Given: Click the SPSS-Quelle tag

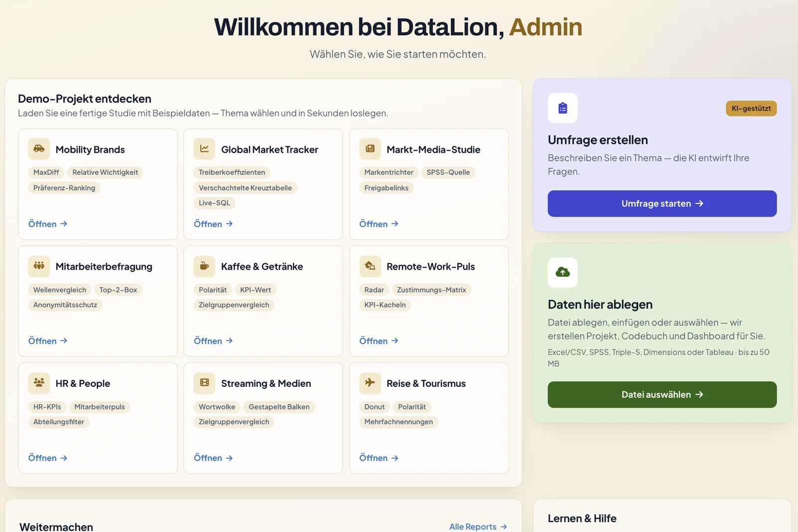Looking at the screenshot, I should [x=448, y=173].
